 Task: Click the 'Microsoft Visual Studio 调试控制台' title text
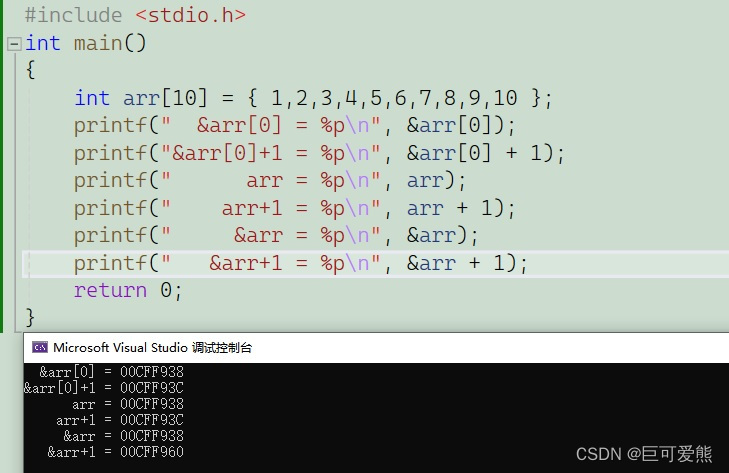pos(152,347)
